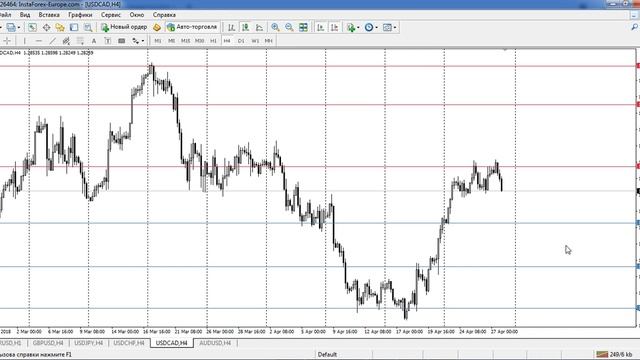Click the Новый ордер button
The width and height of the screenshot is (640, 360).
click(124, 27)
